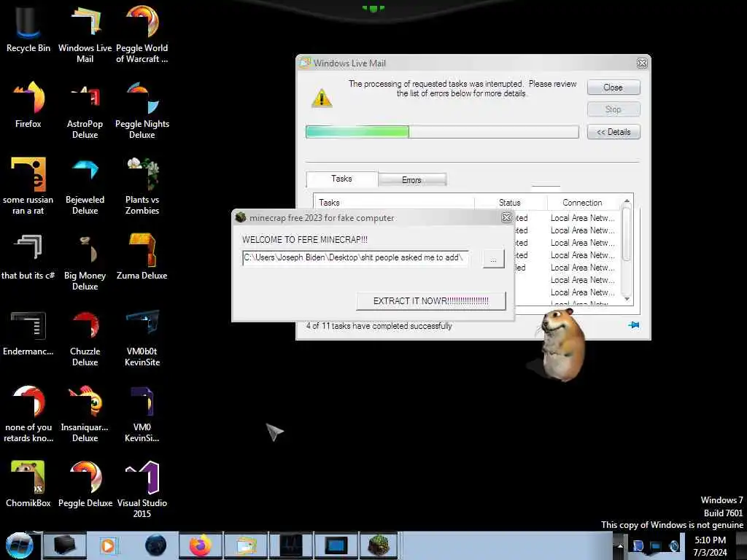Click the pushpin icon in Windows Live Mail

(634, 325)
